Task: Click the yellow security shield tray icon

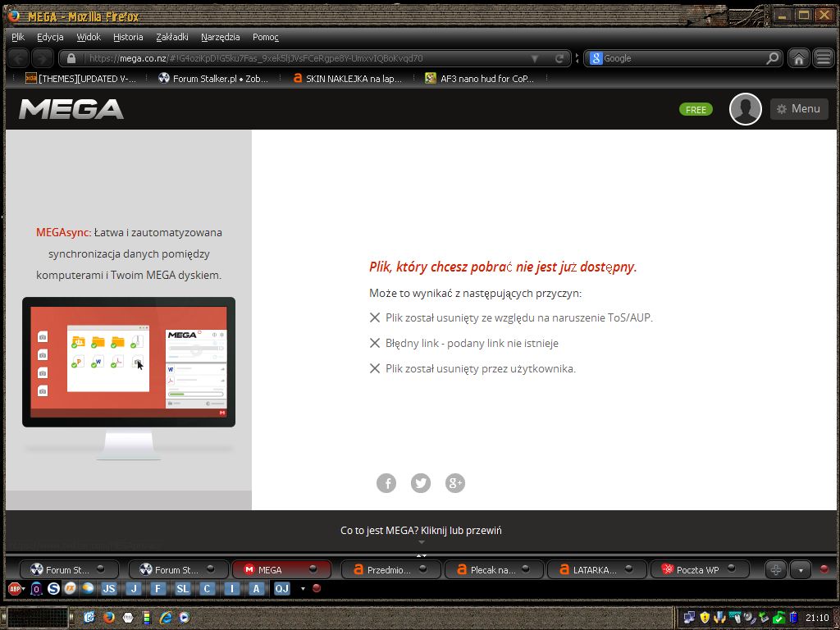Action: (x=705, y=617)
